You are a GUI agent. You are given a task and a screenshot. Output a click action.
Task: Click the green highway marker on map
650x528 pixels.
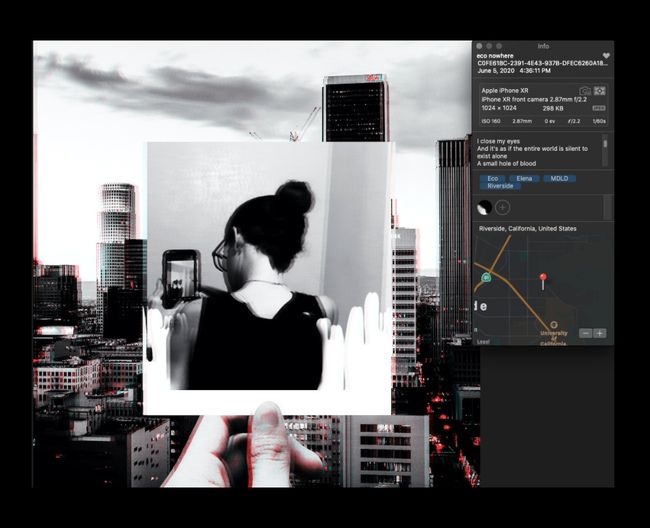[486, 277]
